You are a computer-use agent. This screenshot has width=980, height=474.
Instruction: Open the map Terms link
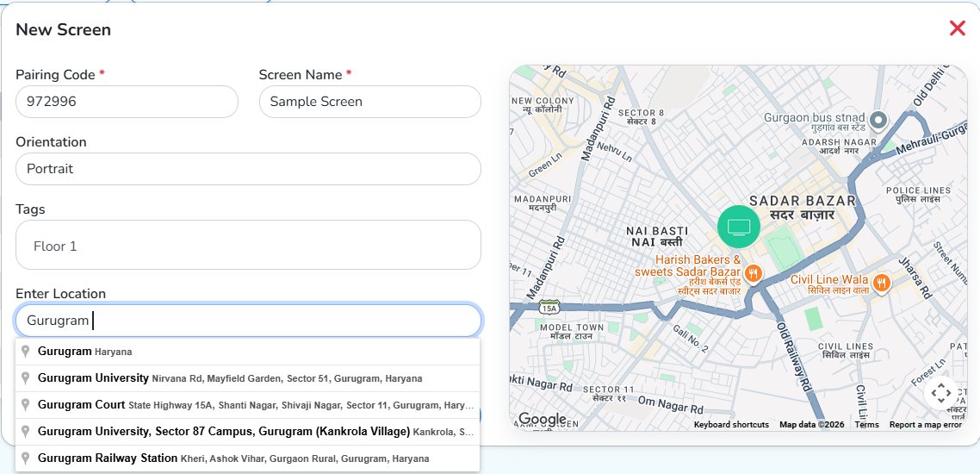pos(867,425)
